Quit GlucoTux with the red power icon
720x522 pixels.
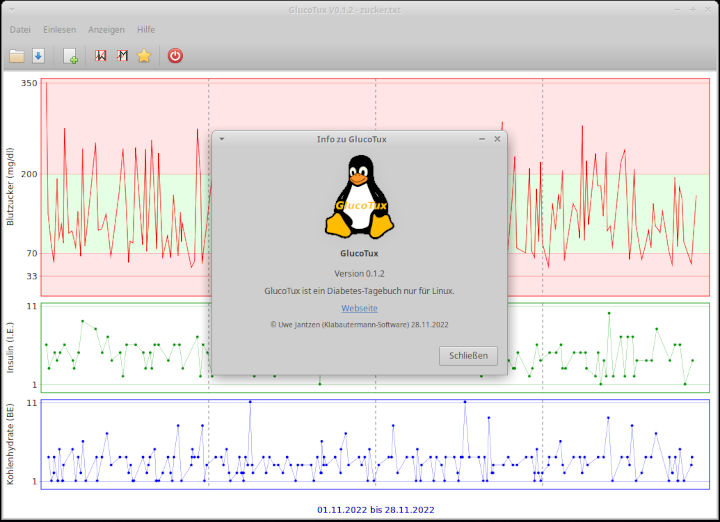(x=175, y=56)
